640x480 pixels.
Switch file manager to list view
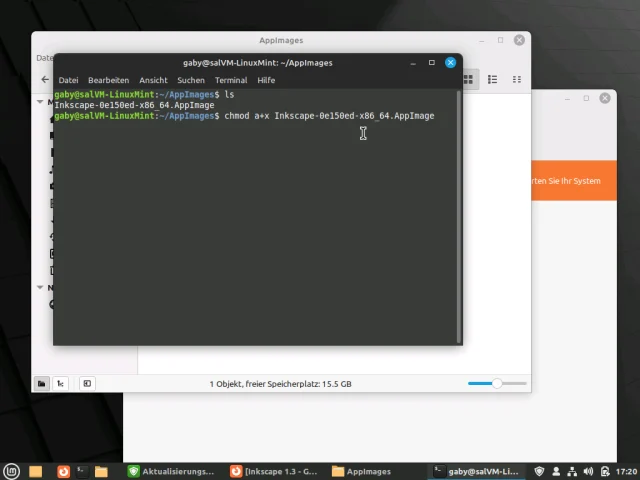pos(491,80)
